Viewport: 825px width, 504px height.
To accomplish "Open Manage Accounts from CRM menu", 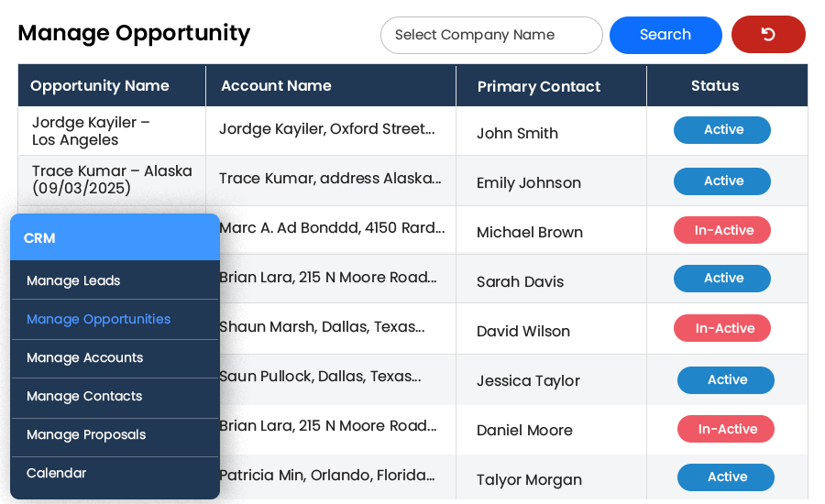I will click(x=115, y=358).
